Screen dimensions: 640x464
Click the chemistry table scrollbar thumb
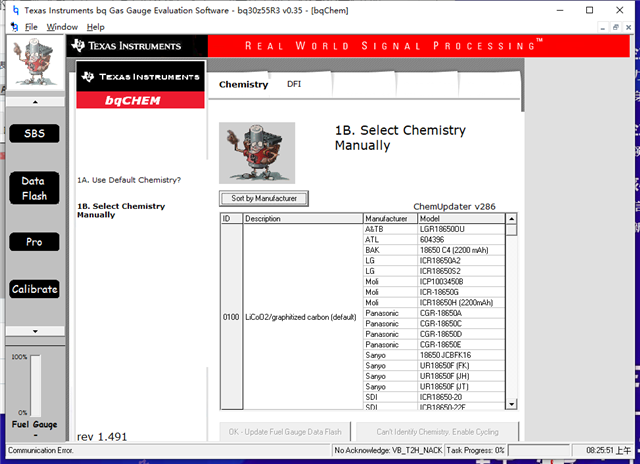point(511,230)
